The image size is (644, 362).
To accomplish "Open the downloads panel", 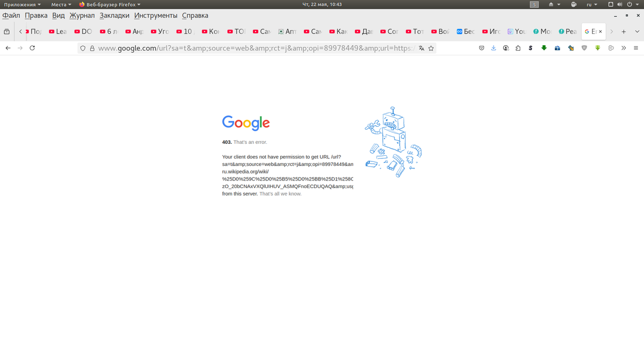I will click(494, 48).
